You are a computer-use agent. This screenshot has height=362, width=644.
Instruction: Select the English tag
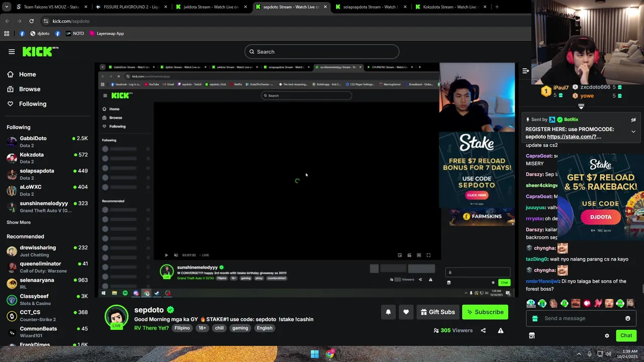(x=265, y=328)
